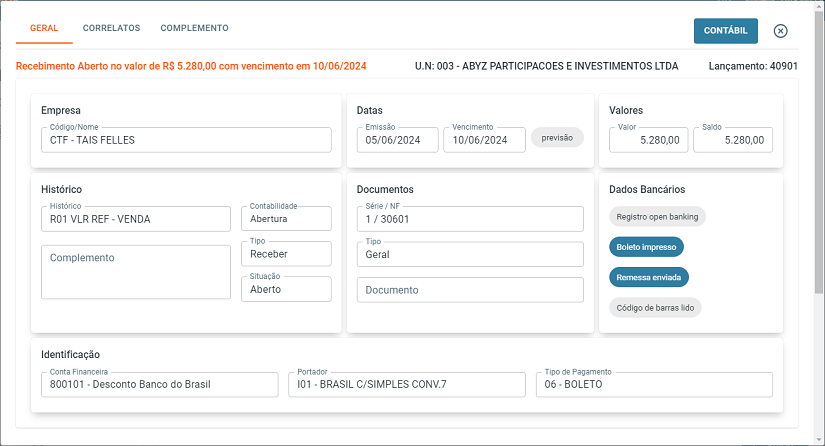Switch to the COMPLEMENTO tab
Image resolution: width=825 pixels, height=446 pixels.
click(x=194, y=28)
